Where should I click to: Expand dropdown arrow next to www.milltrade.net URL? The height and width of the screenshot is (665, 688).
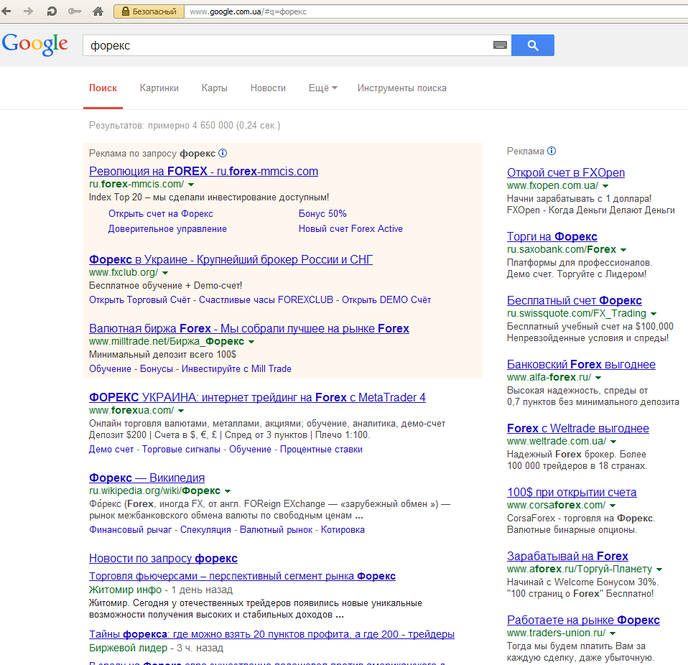tap(251, 342)
